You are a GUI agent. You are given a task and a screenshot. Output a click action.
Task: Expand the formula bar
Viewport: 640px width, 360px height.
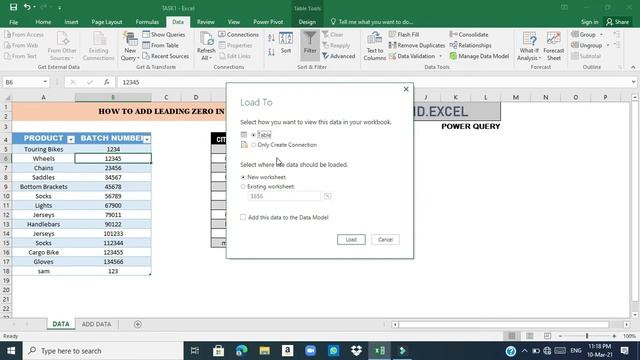pos(633,82)
